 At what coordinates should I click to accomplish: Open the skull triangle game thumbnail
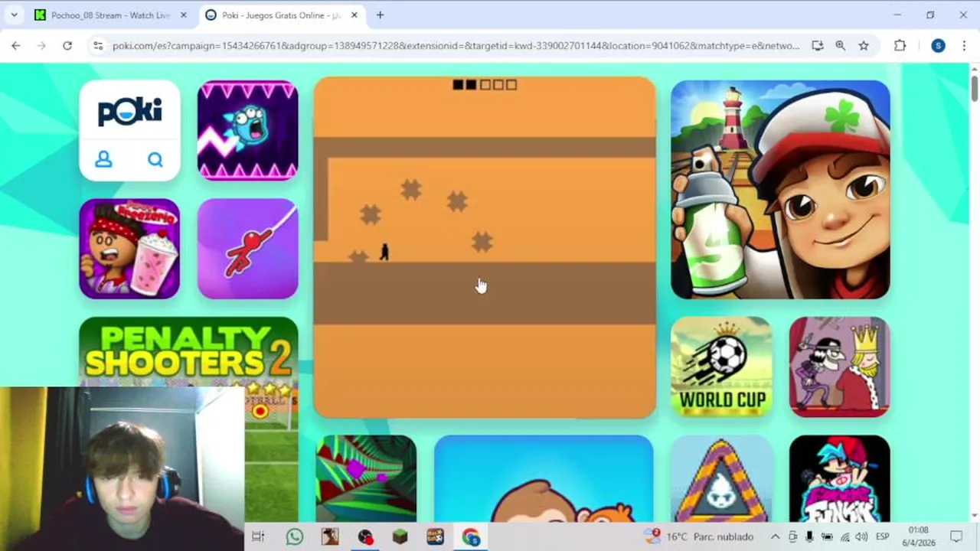(x=721, y=478)
